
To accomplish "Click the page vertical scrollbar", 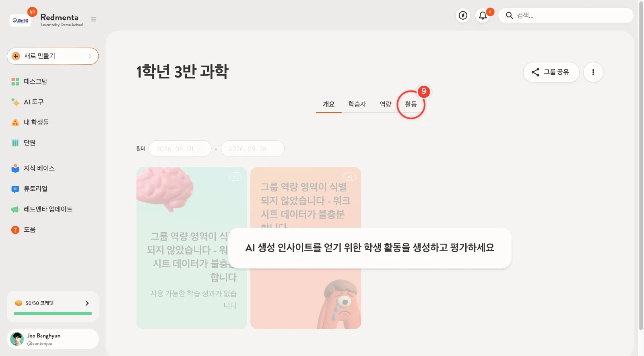I will 641,165.
